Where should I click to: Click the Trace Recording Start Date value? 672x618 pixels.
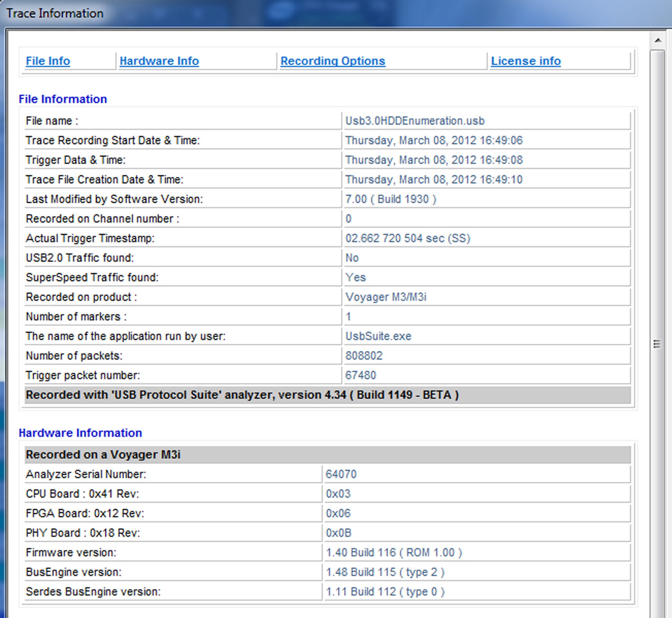pyautogui.click(x=434, y=140)
